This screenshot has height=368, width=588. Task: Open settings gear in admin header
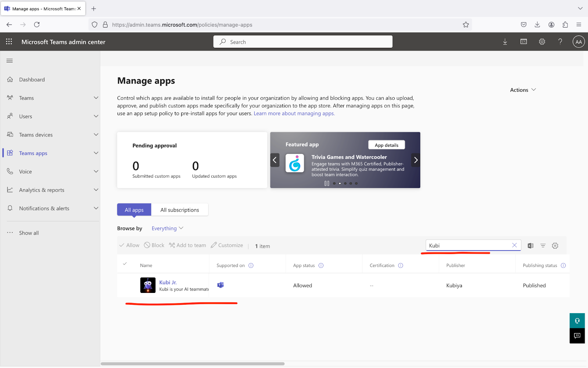coord(542,42)
